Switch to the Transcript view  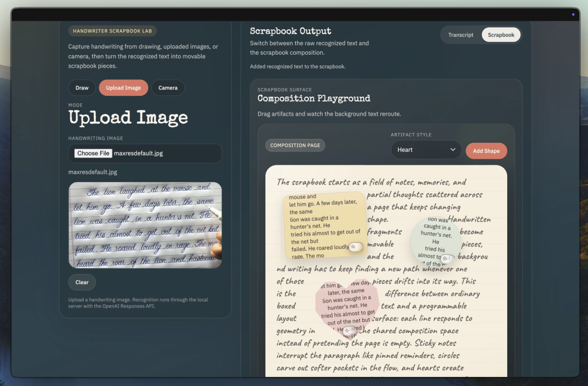click(461, 35)
